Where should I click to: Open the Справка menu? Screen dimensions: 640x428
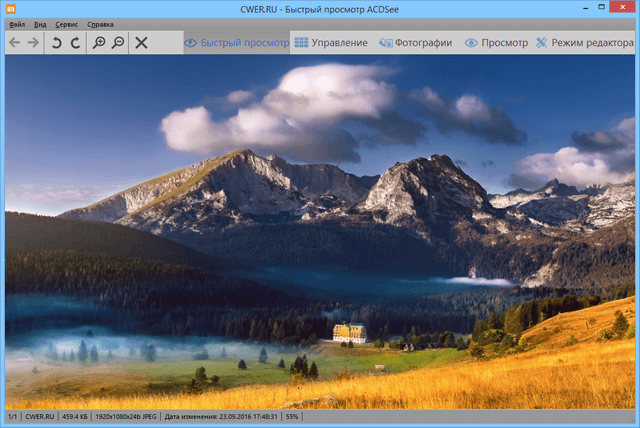[x=100, y=24]
